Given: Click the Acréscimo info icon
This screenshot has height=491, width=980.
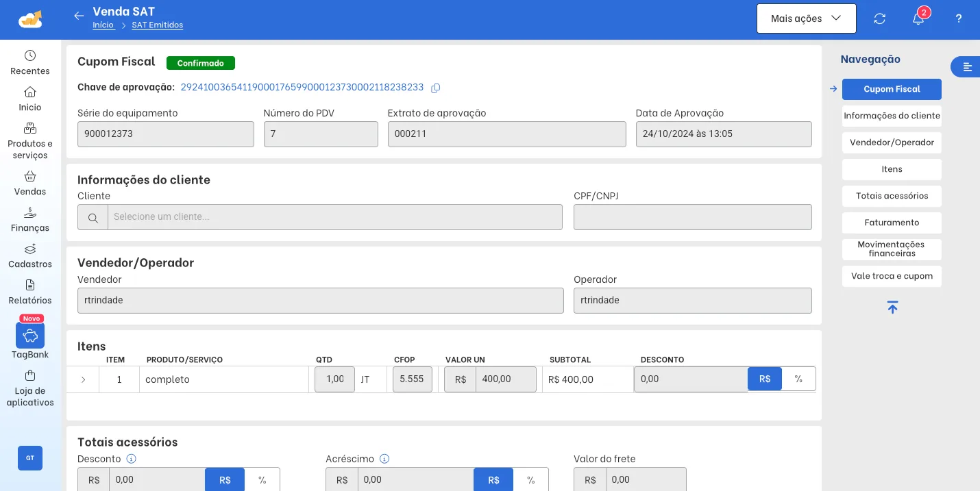Looking at the screenshot, I should pos(384,459).
